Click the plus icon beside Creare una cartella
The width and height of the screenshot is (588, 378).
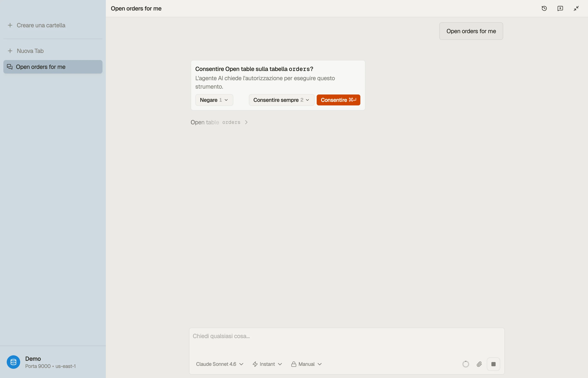(10, 25)
